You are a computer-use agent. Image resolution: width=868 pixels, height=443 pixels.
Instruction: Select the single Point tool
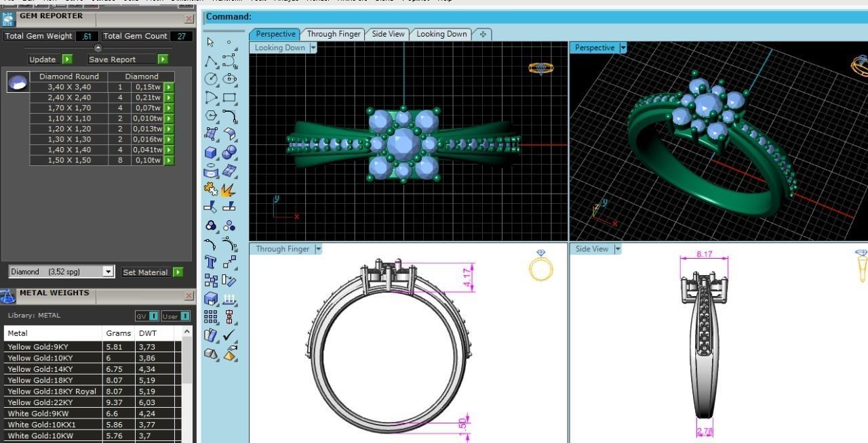pyautogui.click(x=229, y=42)
